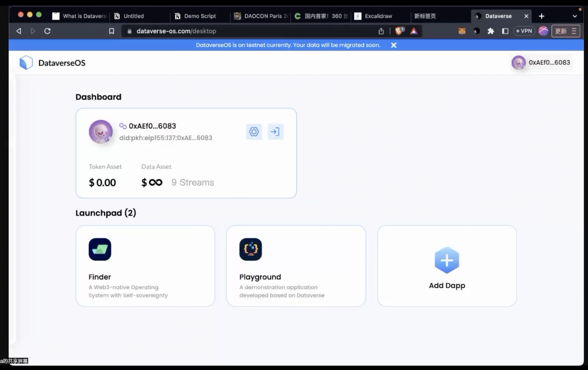The height and width of the screenshot is (370, 588).
Task: Close the Dataverse browser tab
Action: pos(526,16)
